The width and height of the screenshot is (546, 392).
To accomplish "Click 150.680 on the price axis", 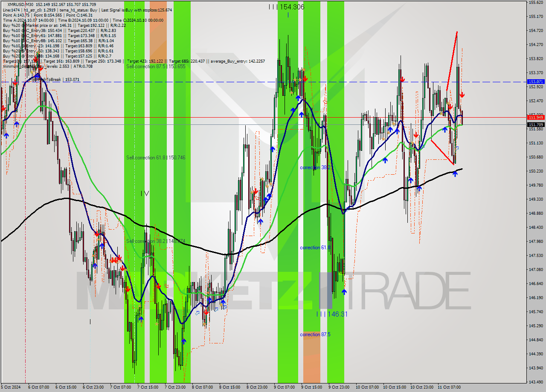I will pos(536,157).
